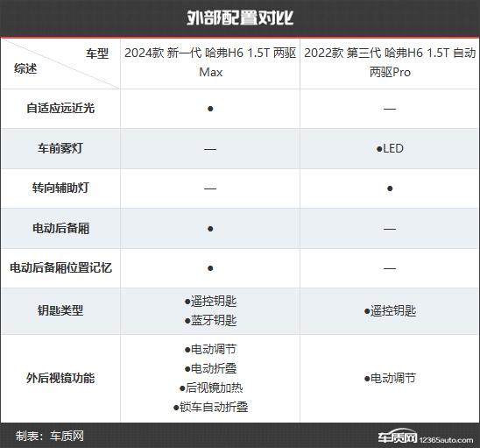Click •遥控钥匙 in the 2024款 column
This screenshot has width=480, height=448.
pos(210,302)
